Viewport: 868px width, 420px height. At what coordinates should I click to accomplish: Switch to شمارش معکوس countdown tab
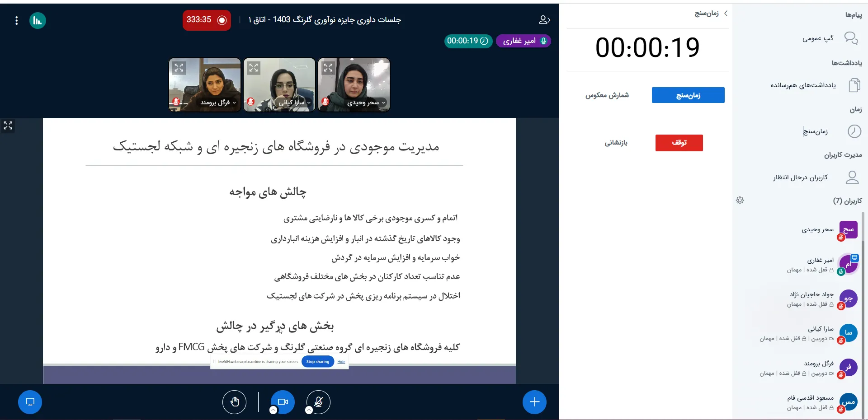click(607, 95)
